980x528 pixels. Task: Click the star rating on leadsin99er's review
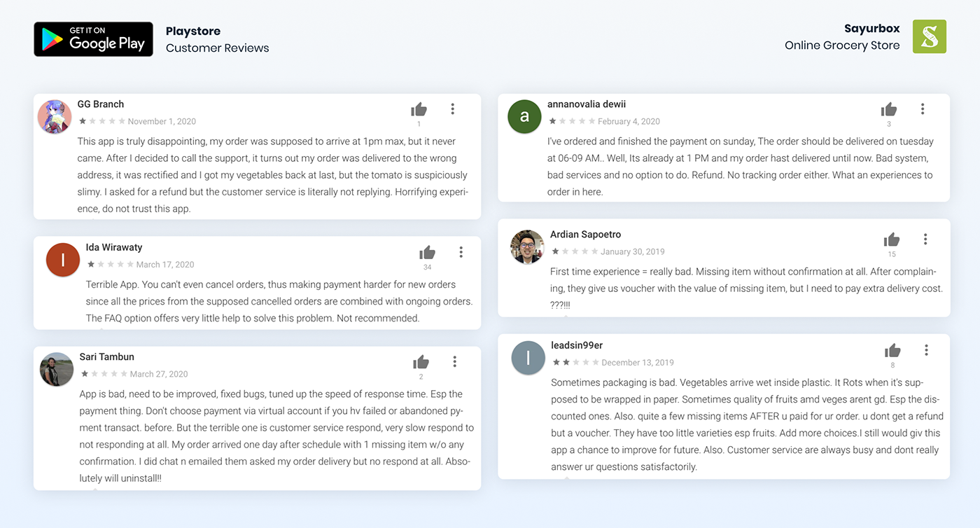click(x=575, y=362)
